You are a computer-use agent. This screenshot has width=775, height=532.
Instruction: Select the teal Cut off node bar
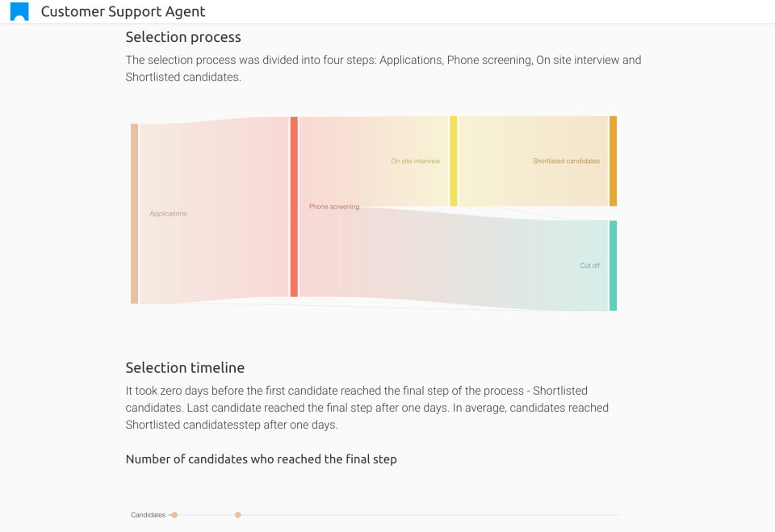point(613,266)
